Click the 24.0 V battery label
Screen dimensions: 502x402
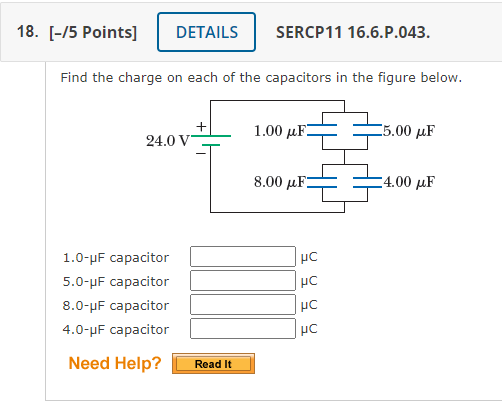point(168,141)
